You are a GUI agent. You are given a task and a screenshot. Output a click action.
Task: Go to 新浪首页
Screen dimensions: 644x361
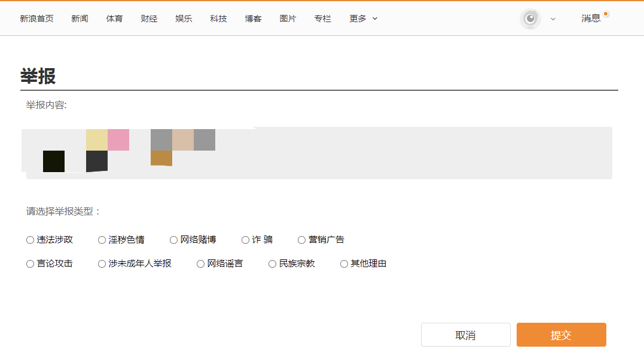point(36,19)
